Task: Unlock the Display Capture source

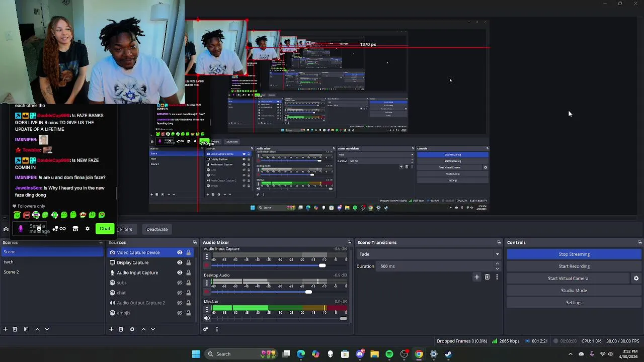Action: [x=189, y=262]
